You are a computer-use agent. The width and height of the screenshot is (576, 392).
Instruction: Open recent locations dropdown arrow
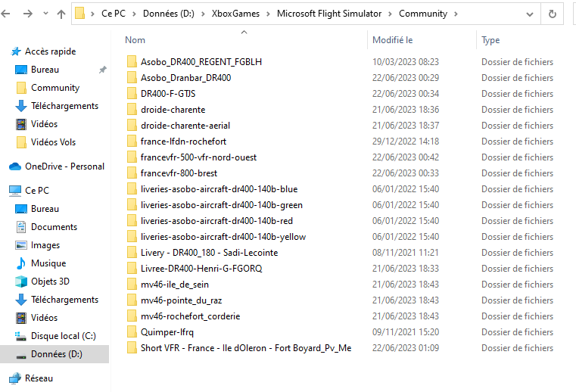45,14
